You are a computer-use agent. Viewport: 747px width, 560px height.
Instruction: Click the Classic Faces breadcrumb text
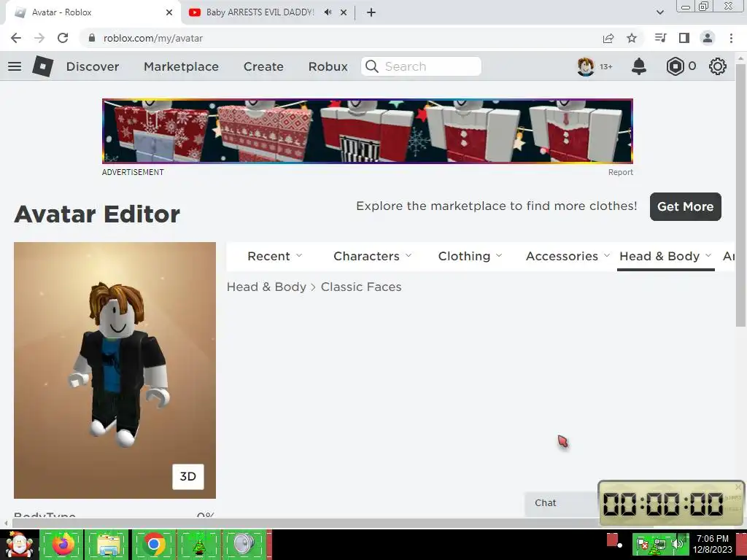pyautogui.click(x=361, y=287)
